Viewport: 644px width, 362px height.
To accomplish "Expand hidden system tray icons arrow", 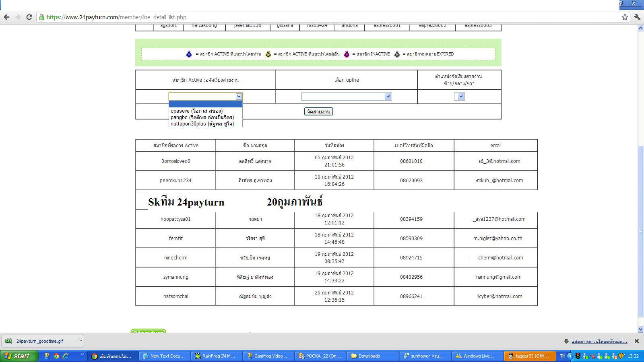I will point(570,356).
